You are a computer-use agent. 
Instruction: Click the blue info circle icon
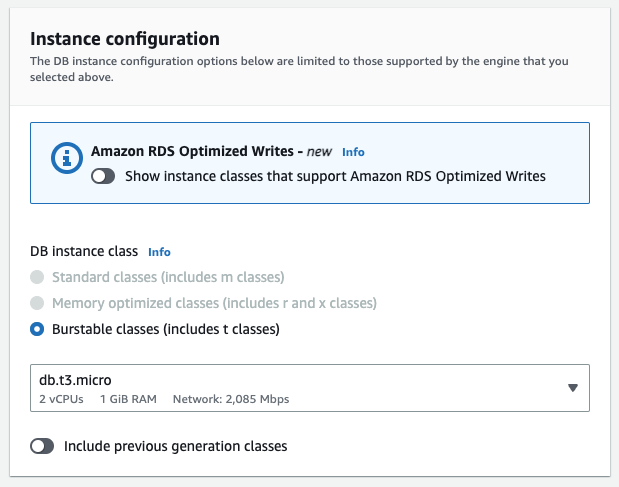pyautogui.click(x=67, y=158)
